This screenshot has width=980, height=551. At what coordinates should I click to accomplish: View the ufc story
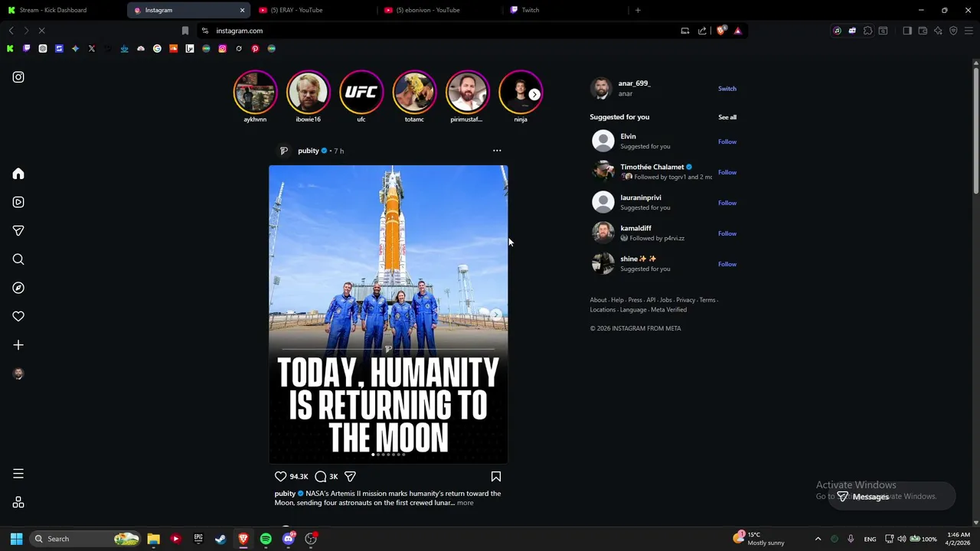point(361,92)
